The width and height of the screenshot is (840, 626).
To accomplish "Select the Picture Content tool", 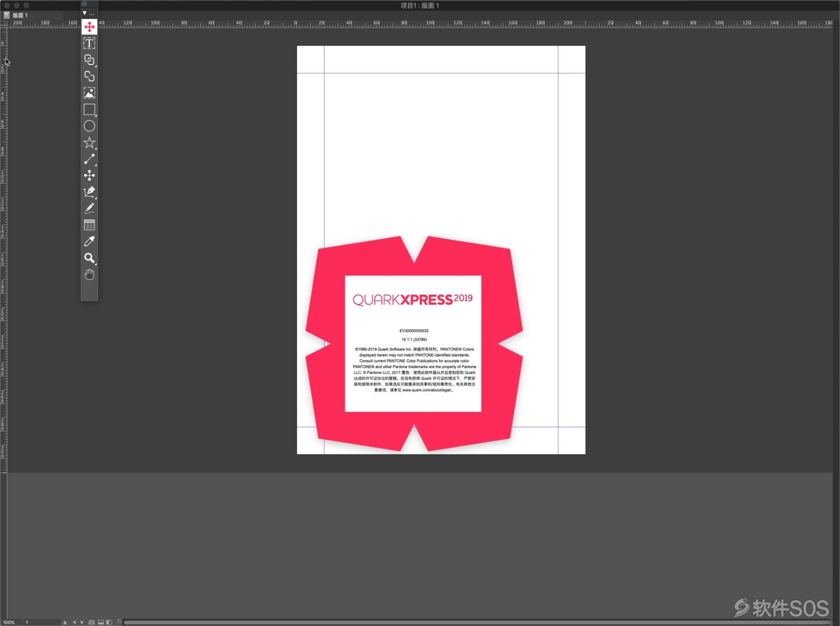I will tap(89, 93).
